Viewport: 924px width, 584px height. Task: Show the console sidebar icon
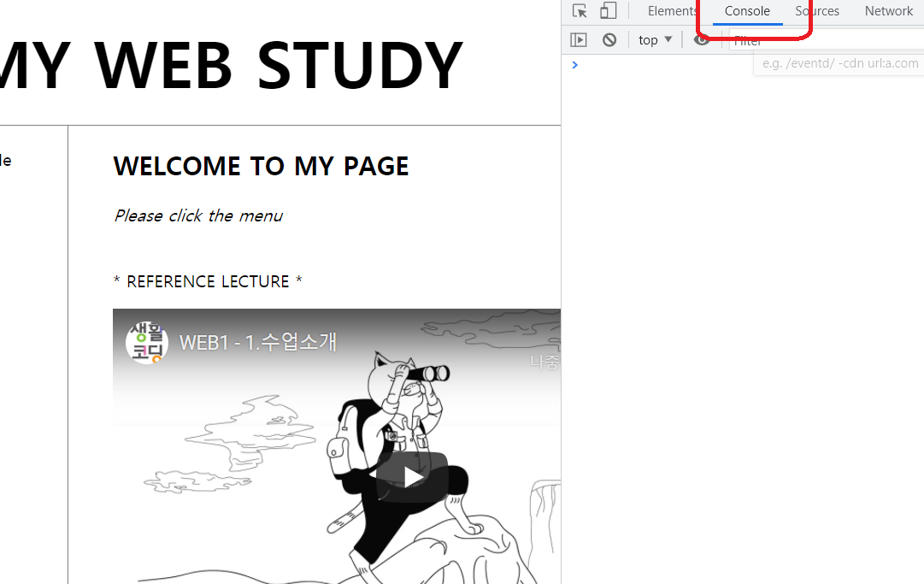coord(579,40)
